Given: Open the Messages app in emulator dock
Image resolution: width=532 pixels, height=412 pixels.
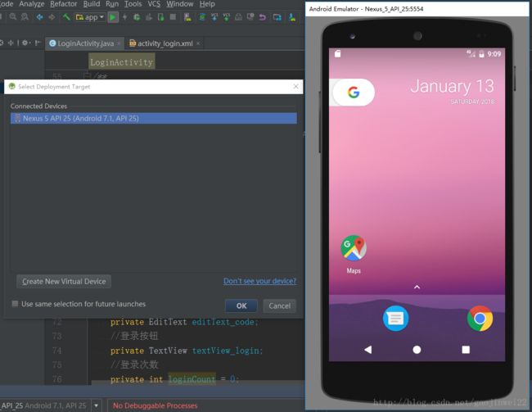Looking at the screenshot, I should click(x=395, y=319).
